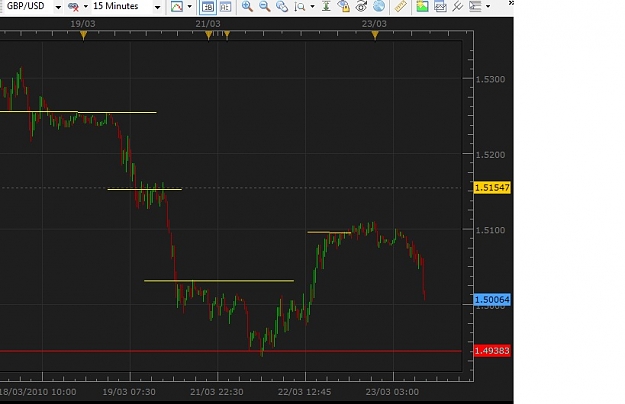Toggle the second chart layout button
Screen dimensions: 625x404
click(225, 7)
